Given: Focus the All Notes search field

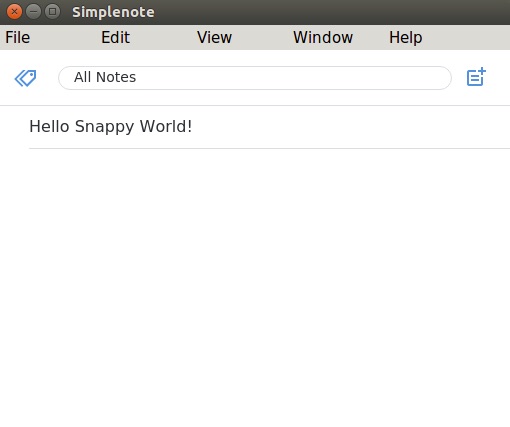Looking at the screenshot, I should (255, 78).
